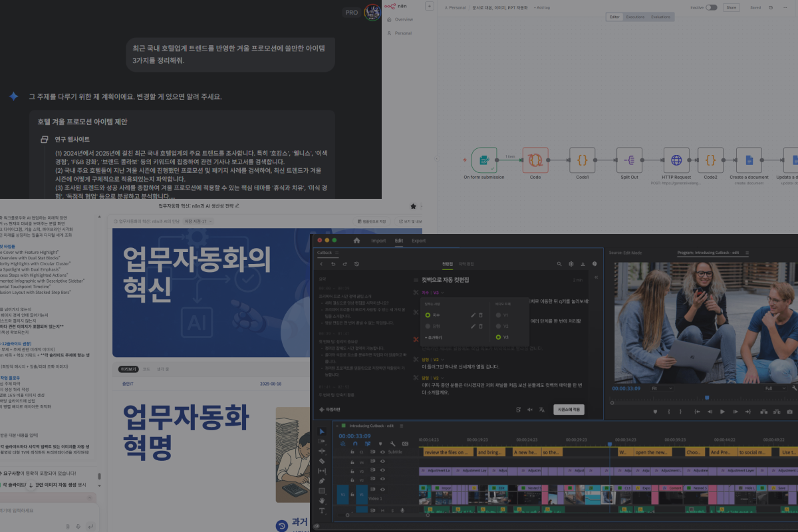Open the Cutback panel hamburger menu

[x=336, y=253]
